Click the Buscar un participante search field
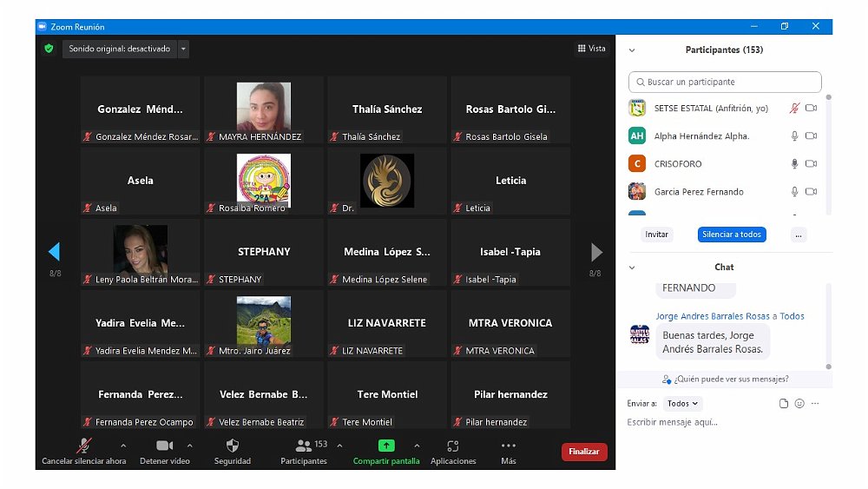The height and width of the screenshot is (489, 868). tap(725, 82)
